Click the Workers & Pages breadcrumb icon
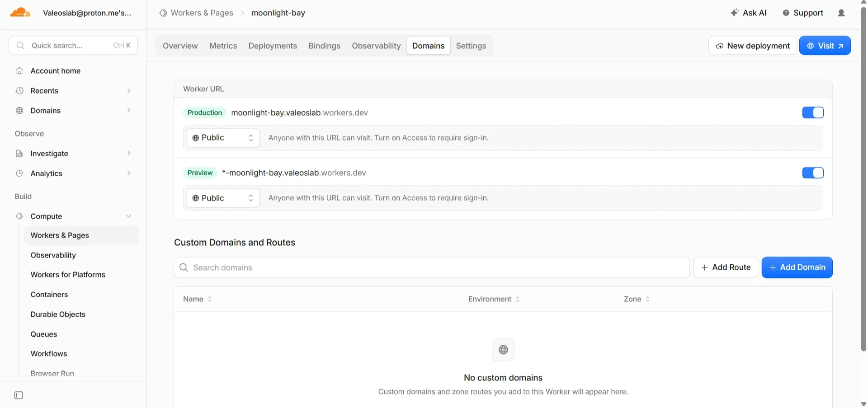868x408 pixels. click(163, 13)
